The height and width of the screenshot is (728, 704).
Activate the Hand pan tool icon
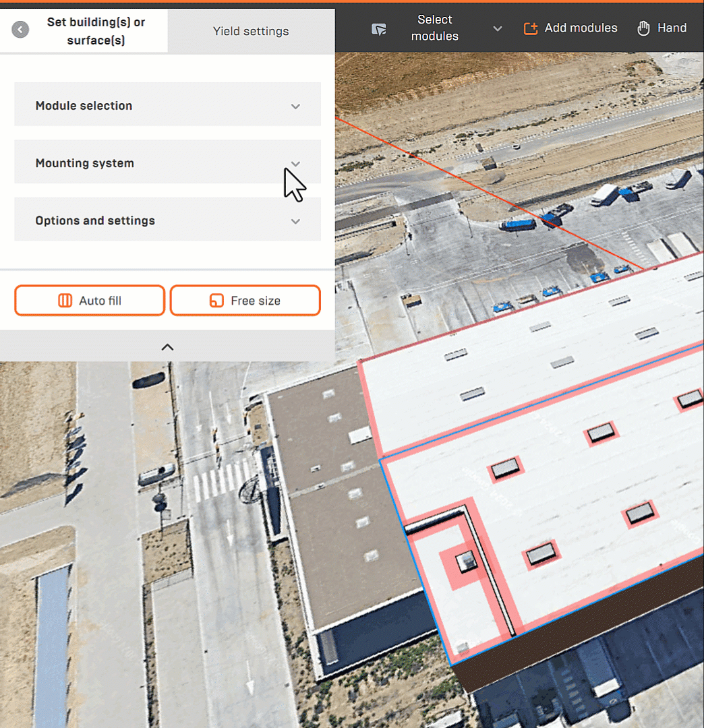(644, 28)
